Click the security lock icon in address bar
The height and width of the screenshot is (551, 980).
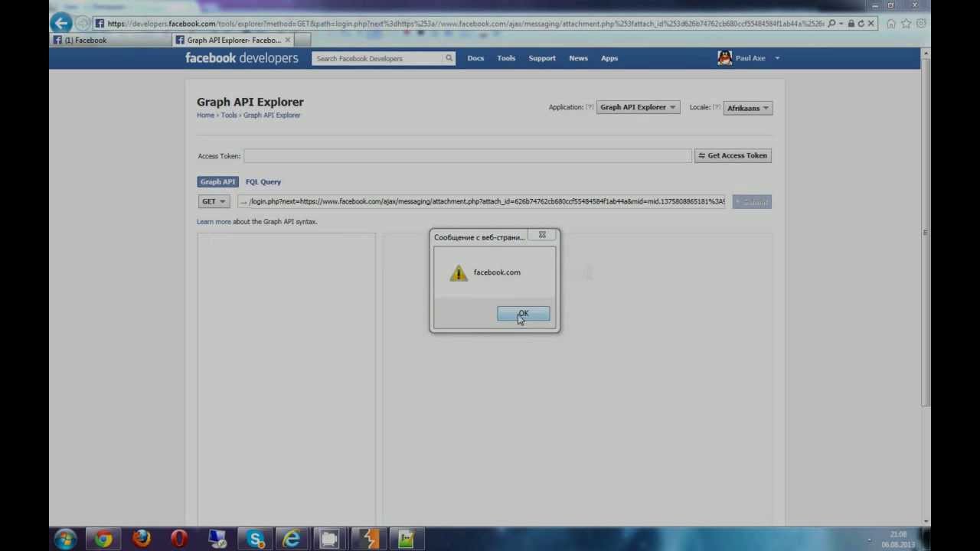(x=851, y=24)
